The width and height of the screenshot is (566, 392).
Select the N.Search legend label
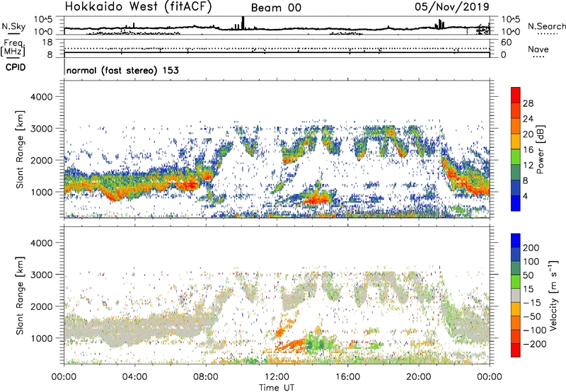click(546, 26)
